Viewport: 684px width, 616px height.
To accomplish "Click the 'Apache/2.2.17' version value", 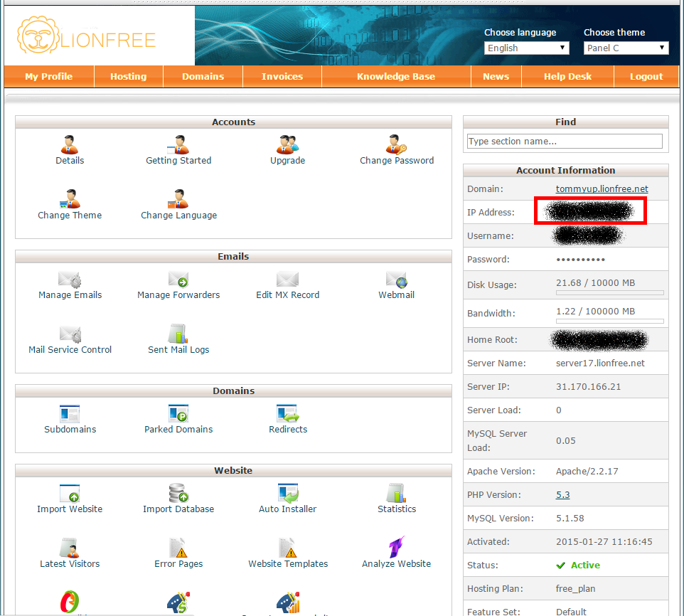I will (x=587, y=471).
